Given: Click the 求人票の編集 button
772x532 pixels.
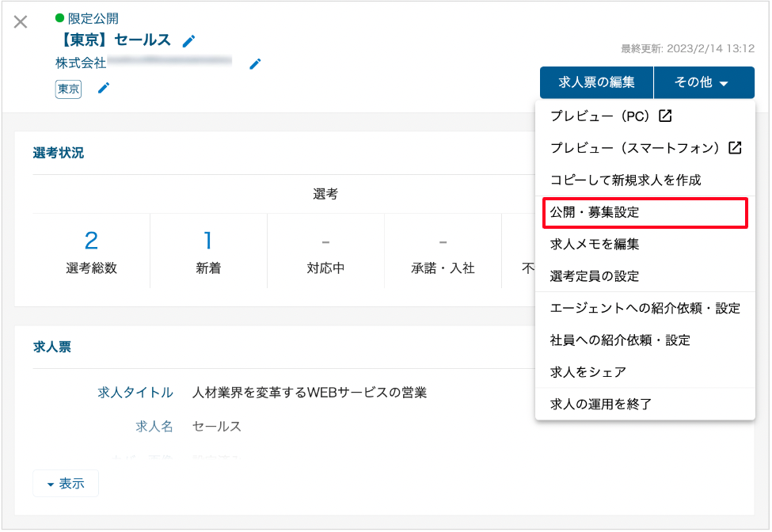Looking at the screenshot, I should (x=596, y=82).
